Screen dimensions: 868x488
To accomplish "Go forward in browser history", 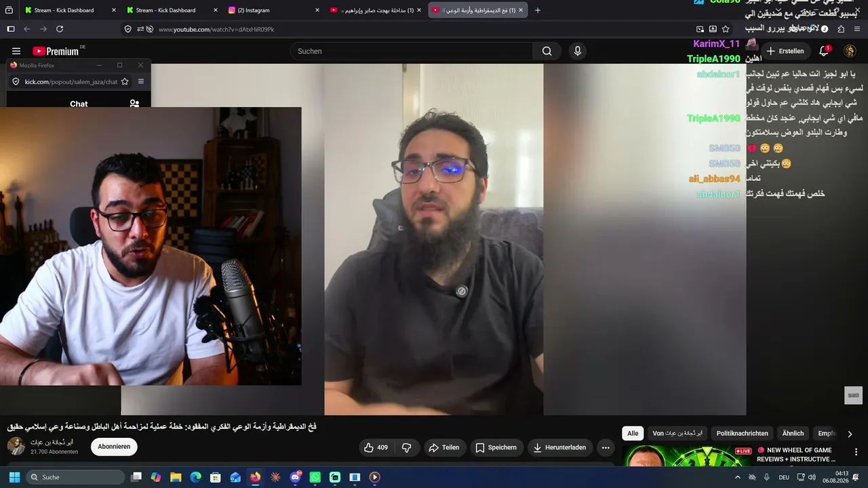I will pos(43,29).
